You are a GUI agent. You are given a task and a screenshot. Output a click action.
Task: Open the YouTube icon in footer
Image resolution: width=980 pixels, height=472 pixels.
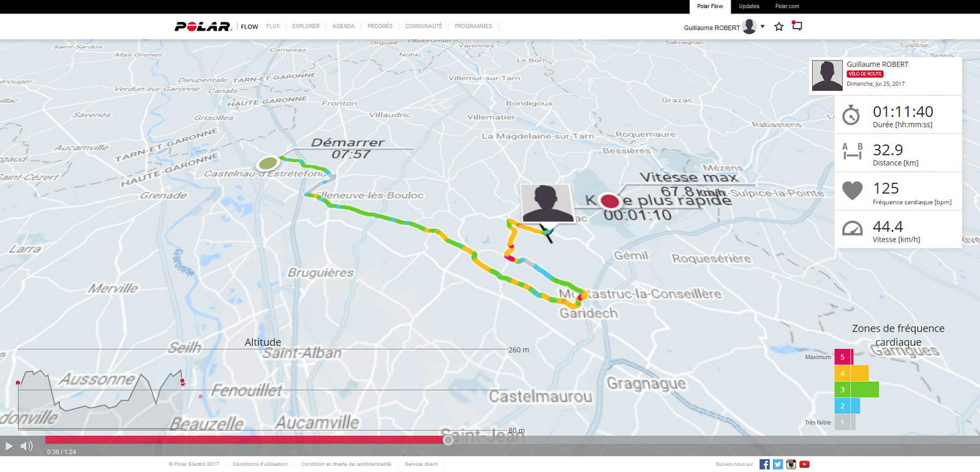pyautogui.click(x=805, y=464)
